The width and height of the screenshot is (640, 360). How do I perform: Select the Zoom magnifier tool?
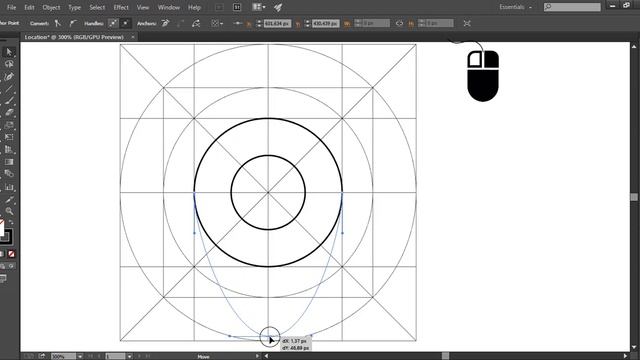tap(9, 211)
